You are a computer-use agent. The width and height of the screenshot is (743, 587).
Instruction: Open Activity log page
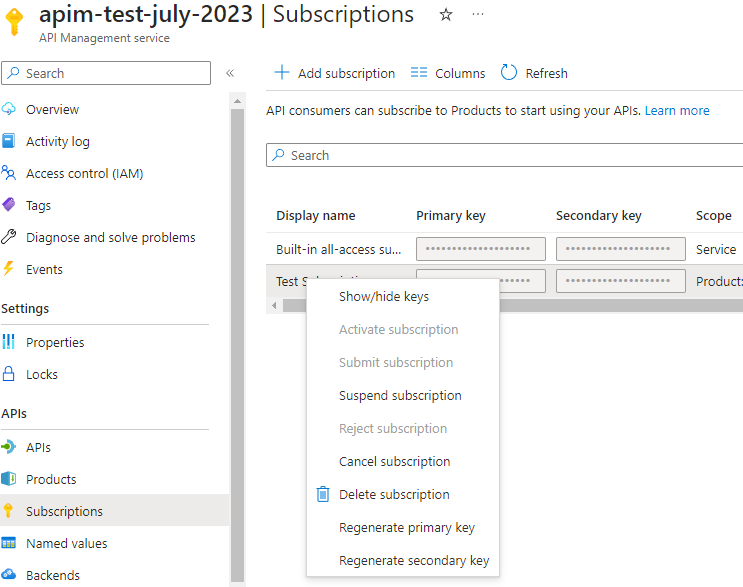point(58,141)
